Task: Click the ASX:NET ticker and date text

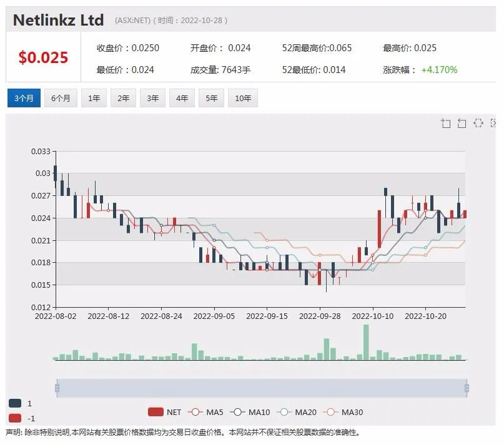Action: [171, 21]
